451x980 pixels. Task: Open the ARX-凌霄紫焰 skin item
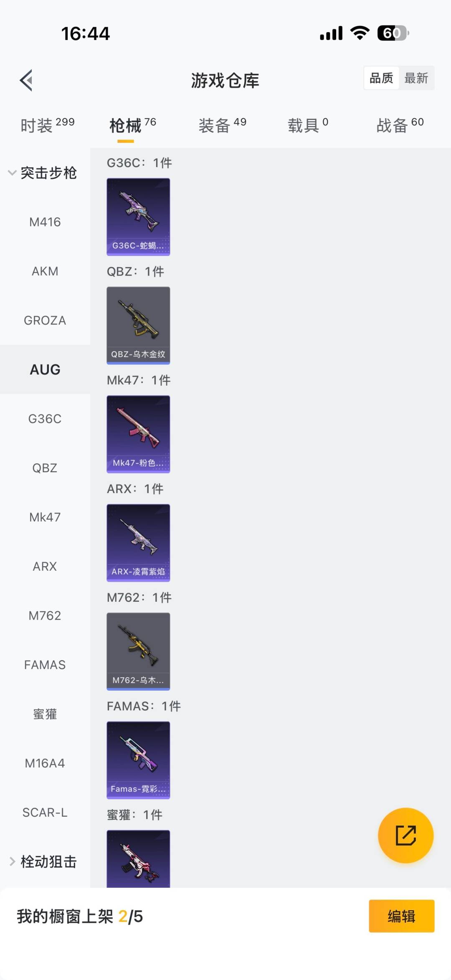[x=138, y=542]
